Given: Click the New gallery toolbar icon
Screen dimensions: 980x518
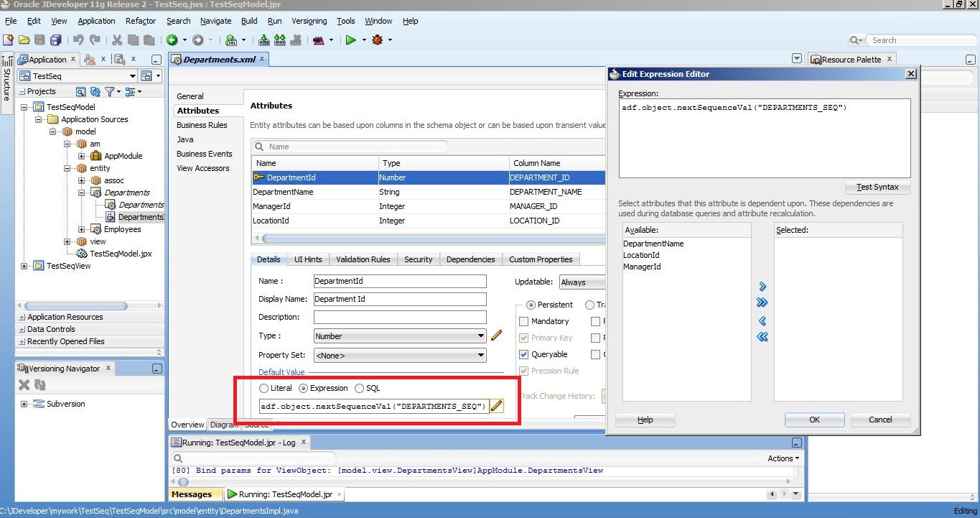Looking at the screenshot, I should point(8,40).
